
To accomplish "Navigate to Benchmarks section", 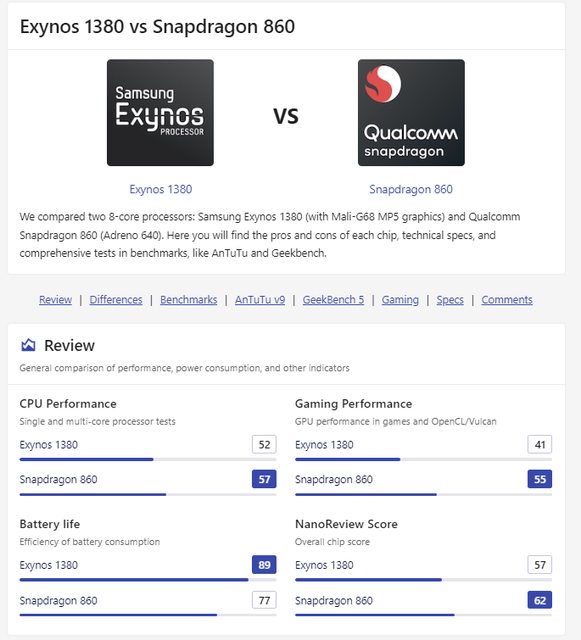I will [189, 300].
